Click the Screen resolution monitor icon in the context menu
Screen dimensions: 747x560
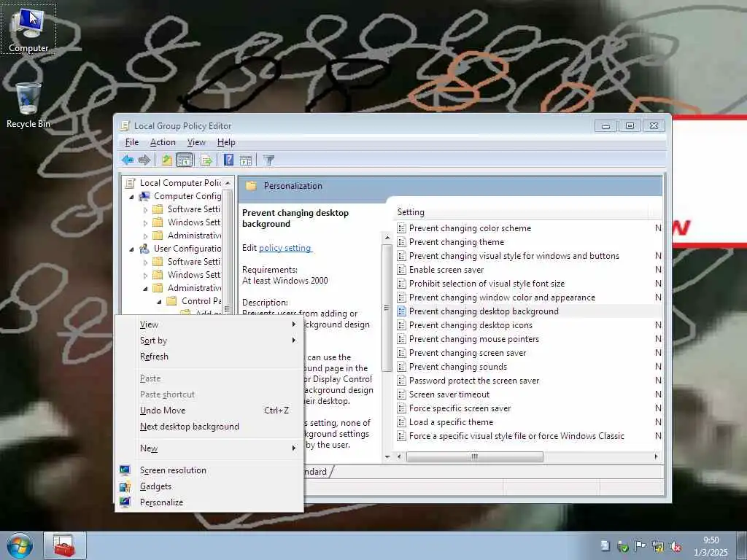pyautogui.click(x=125, y=470)
